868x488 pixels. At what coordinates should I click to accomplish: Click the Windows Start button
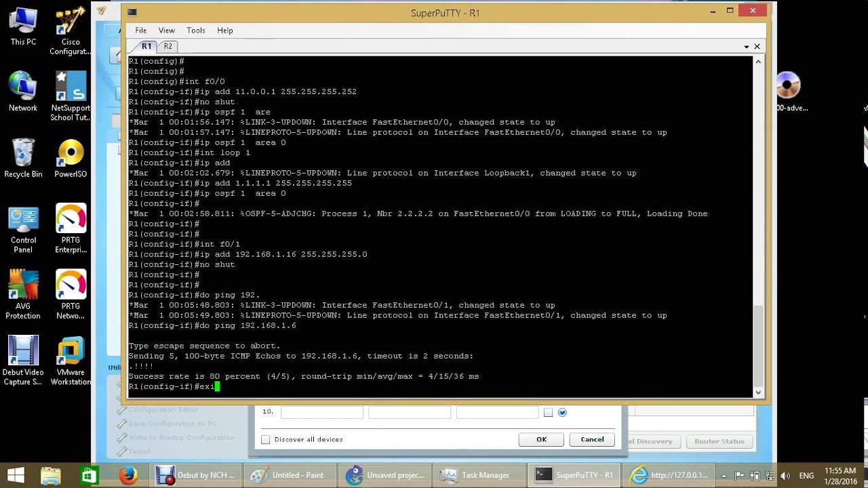(16, 475)
